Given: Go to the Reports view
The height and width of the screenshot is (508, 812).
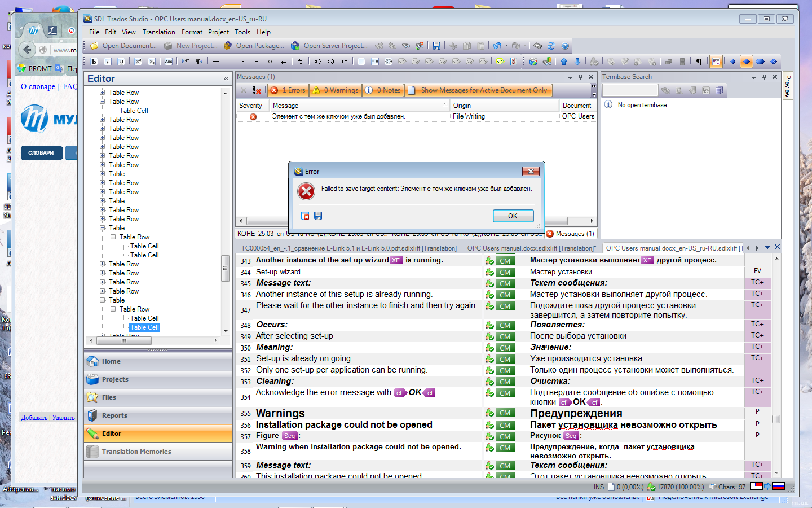Looking at the screenshot, I should 158,415.
